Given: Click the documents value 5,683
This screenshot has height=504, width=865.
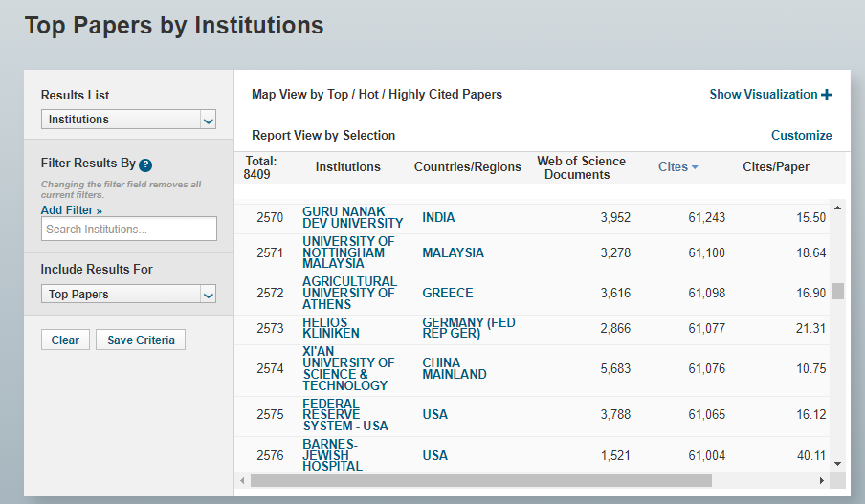Looking at the screenshot, I should click(x=615, y=368).
